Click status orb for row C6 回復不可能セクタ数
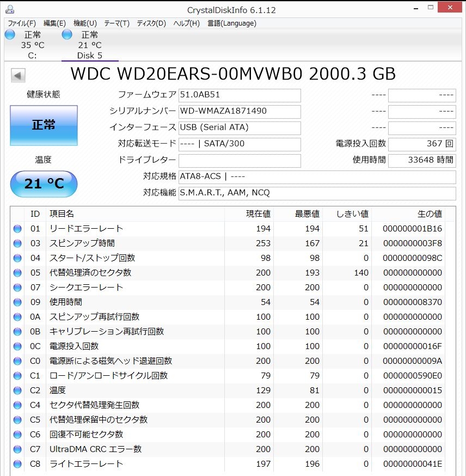This screenshot has height=476, width=466. (x=17, y=434)
